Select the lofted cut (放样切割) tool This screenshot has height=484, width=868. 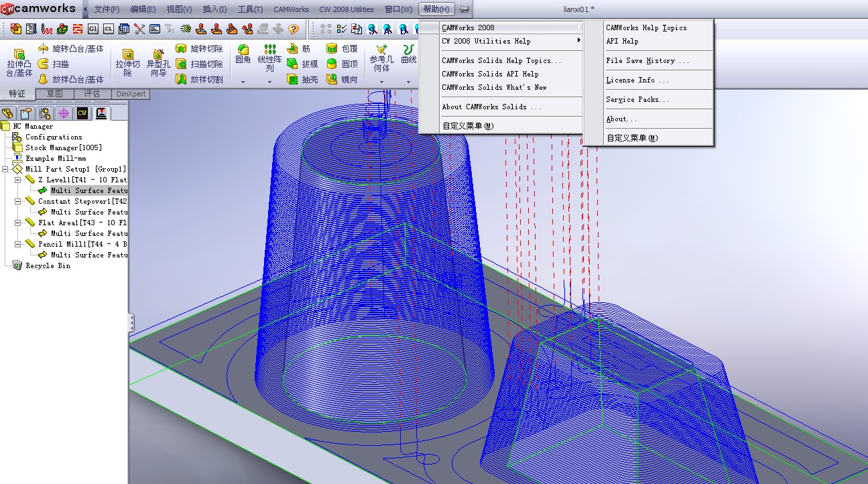pos(199,80)
